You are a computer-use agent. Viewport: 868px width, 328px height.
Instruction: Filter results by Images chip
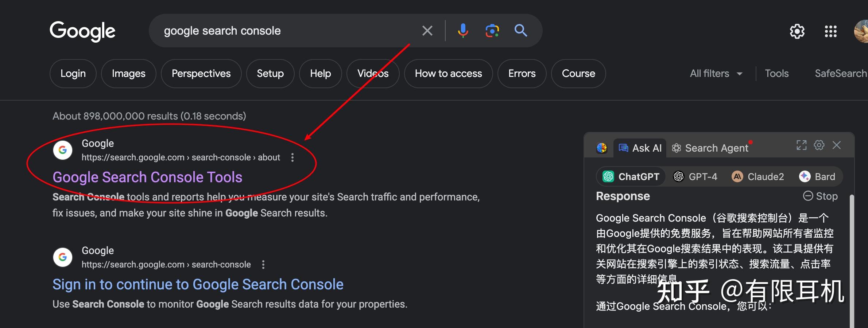pyautogui.click(x=128, y=73)
